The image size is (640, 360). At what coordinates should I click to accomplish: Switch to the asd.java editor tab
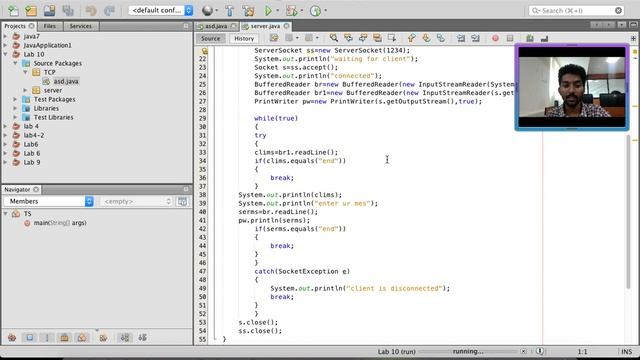click(216, 26)
